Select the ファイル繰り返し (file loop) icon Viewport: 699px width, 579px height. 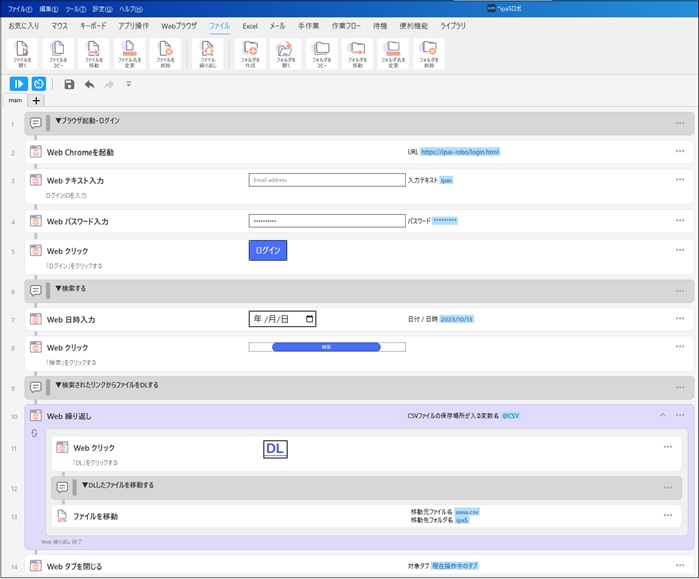207,53
